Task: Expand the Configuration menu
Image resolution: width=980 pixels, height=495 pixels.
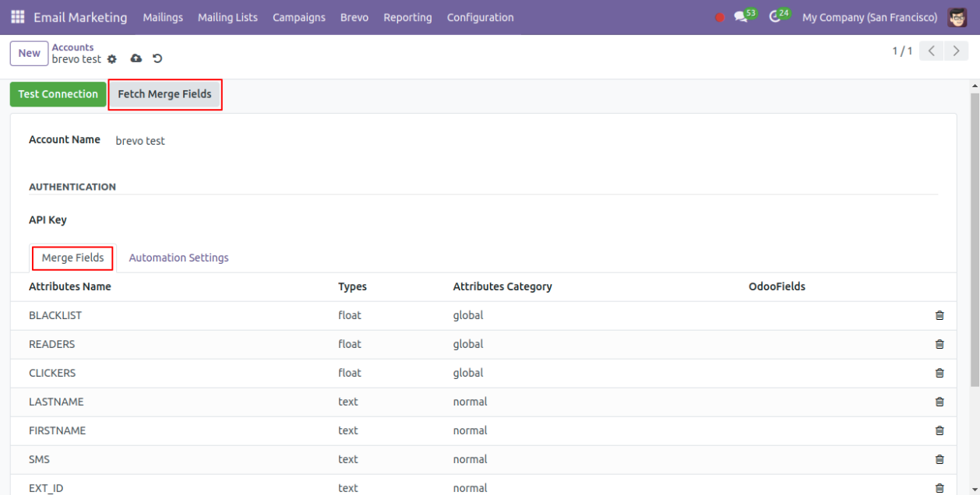Action: click(480, 17)
